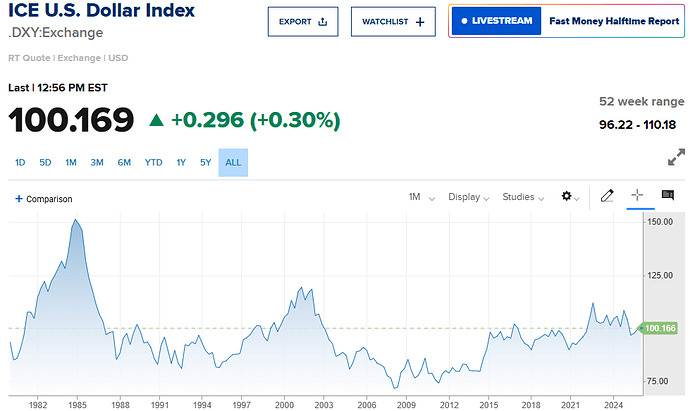
Task: Toggle the chart annotations flag icon
Action: pyautogui.click(x=667, y=196)
